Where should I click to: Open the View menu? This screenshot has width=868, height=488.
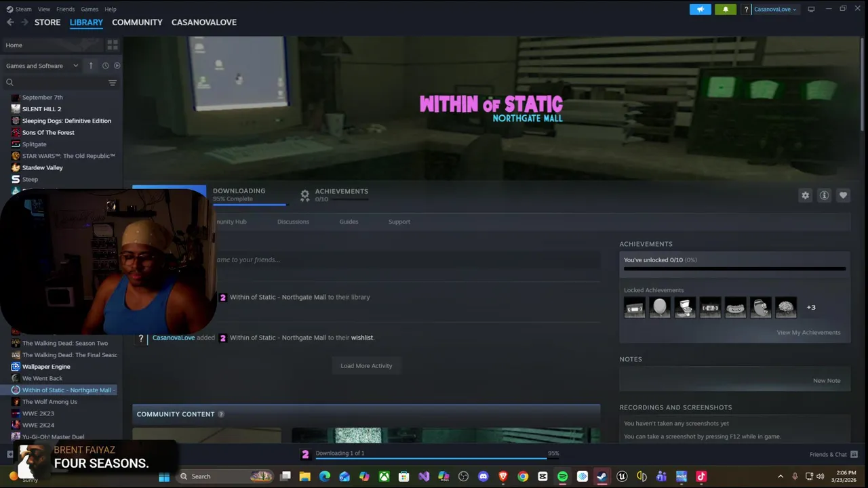44,9
